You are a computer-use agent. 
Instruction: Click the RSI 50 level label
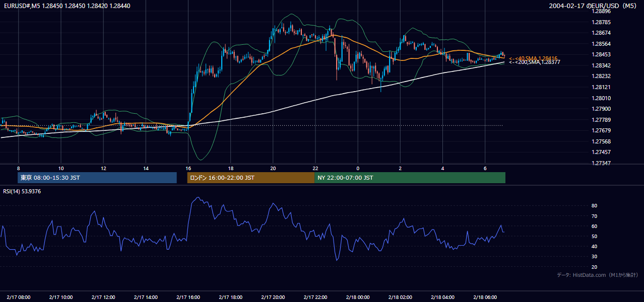point(594,237)
